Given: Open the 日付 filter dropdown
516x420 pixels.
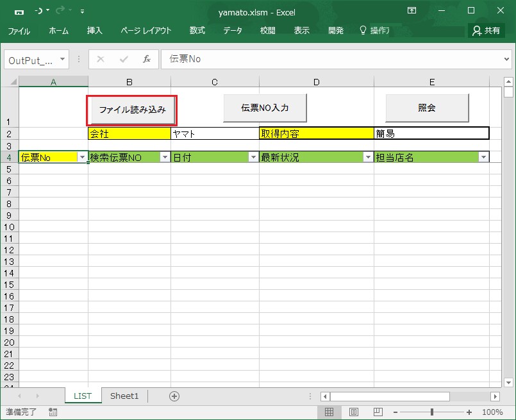Looking at the screenshot, I should 253,157.
